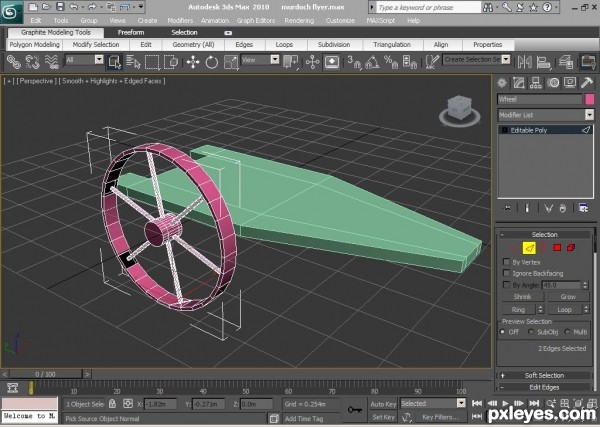Activate Select and Move tool
600x427 pixels.
[193, 62]
